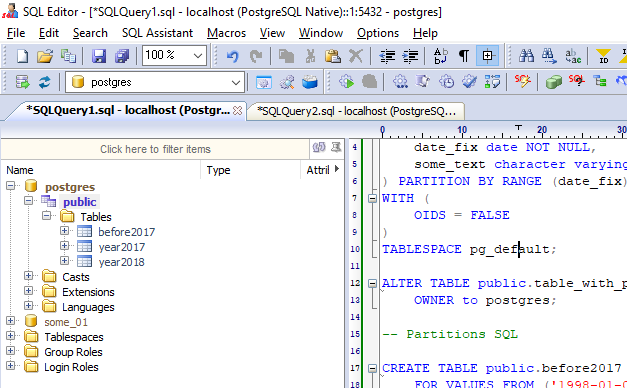Collapse the public schema node
This screenshot has height=388, width=627.
pyautogui.click(x=28, y=201)
